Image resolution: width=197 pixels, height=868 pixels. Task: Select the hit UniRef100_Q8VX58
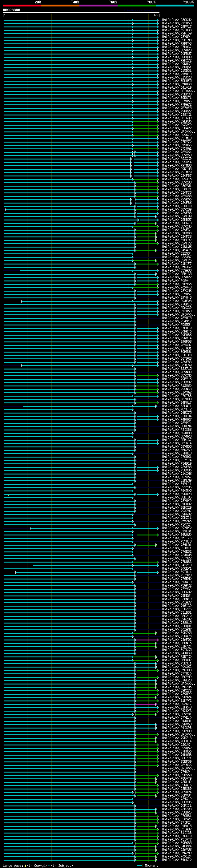pyautogui.click(x=176, y=196)
